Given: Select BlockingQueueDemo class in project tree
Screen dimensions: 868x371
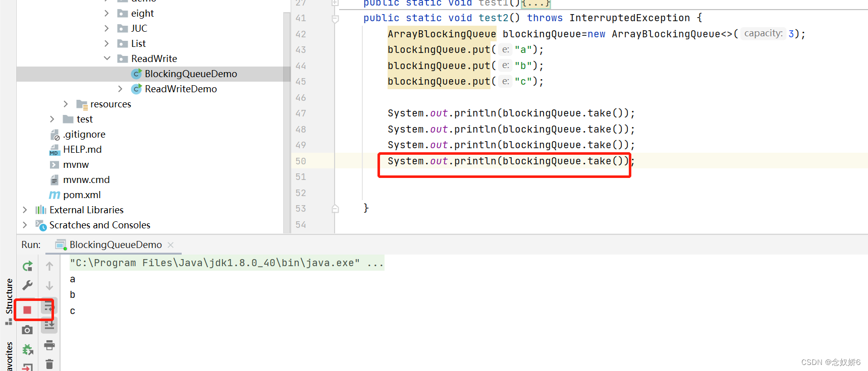Looking at the screenshot, I should [x=191, y=74].
